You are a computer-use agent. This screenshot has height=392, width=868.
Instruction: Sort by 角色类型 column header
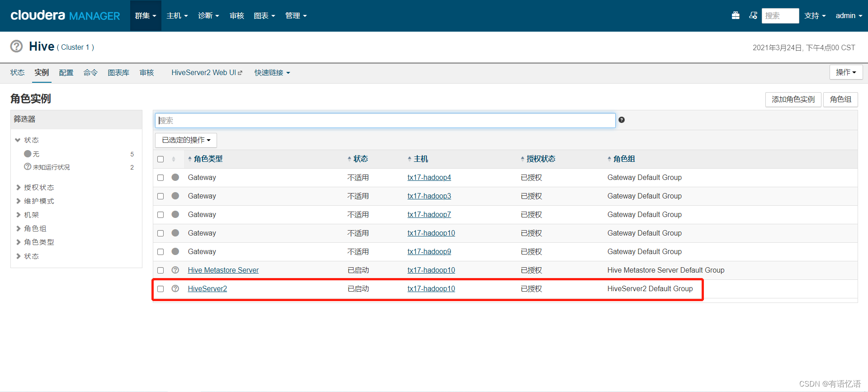click(205, 159)
